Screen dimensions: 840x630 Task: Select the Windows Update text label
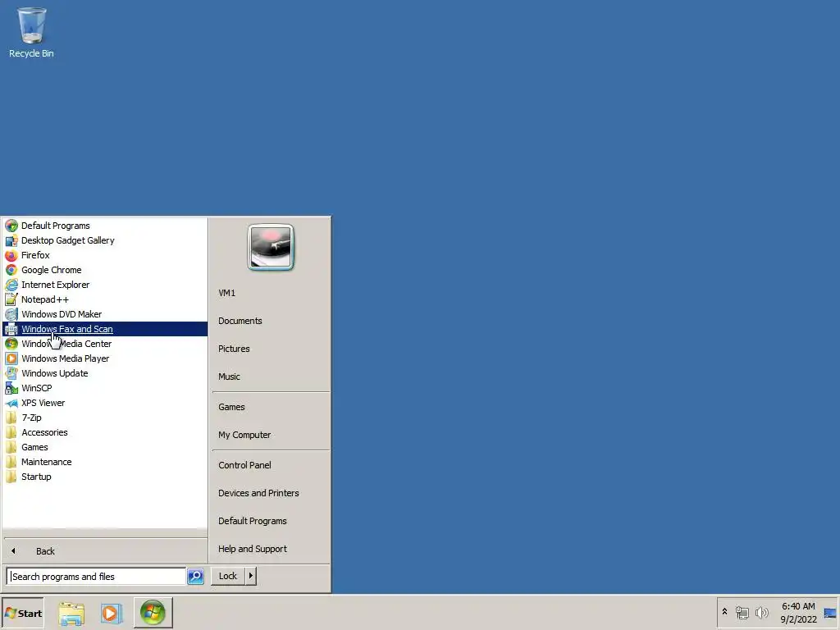(55, 373)
